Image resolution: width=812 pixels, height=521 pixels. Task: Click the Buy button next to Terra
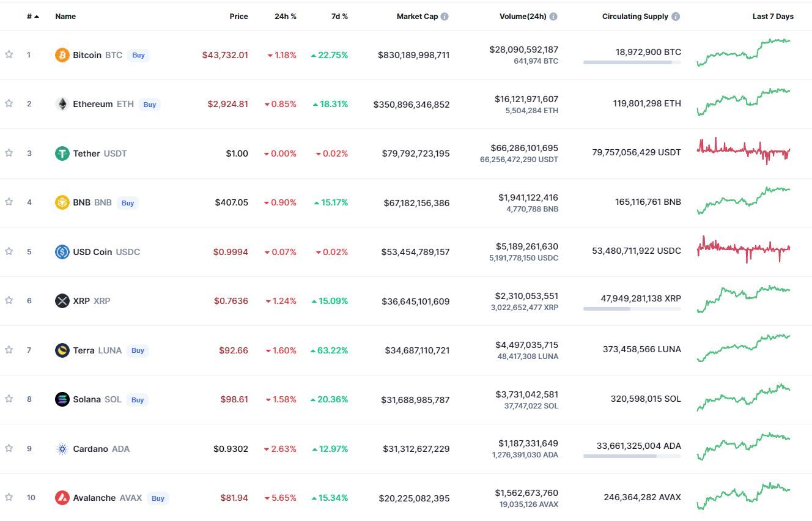(x=138, y=350)
